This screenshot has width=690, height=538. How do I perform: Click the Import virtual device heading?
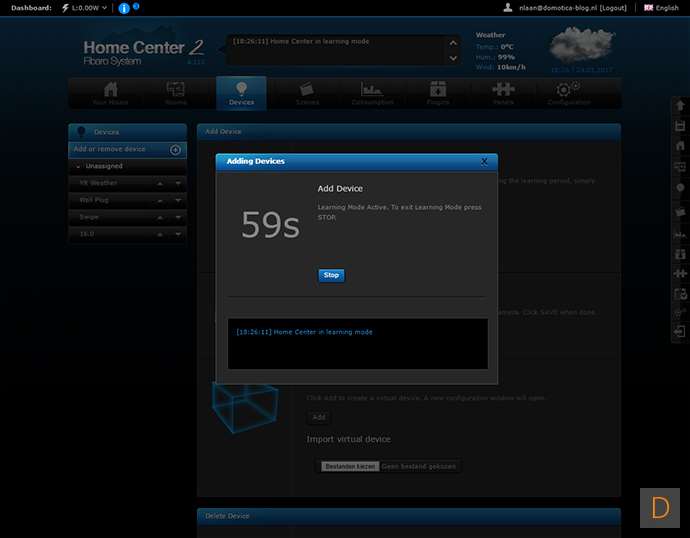click(348, 439)
